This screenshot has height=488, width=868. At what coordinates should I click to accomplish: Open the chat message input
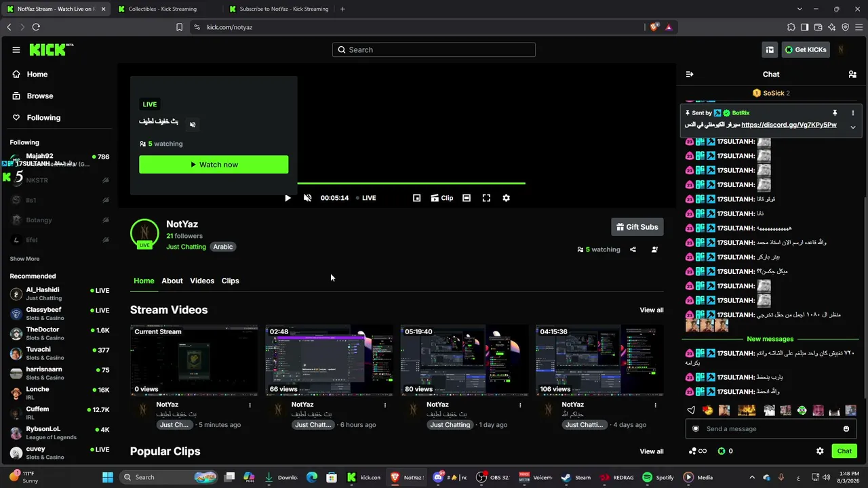coord(770,429)
